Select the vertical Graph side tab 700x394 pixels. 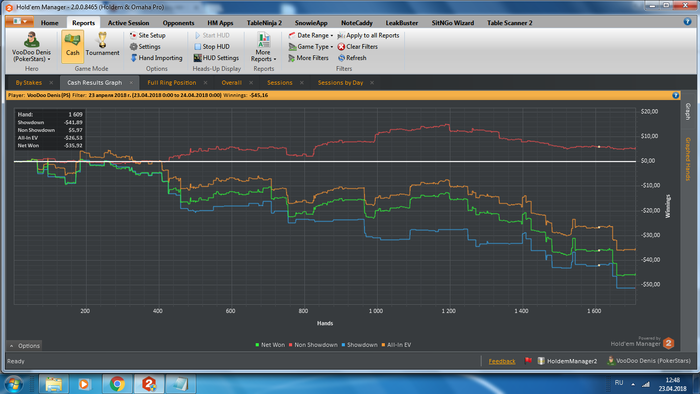coord(688,111)
